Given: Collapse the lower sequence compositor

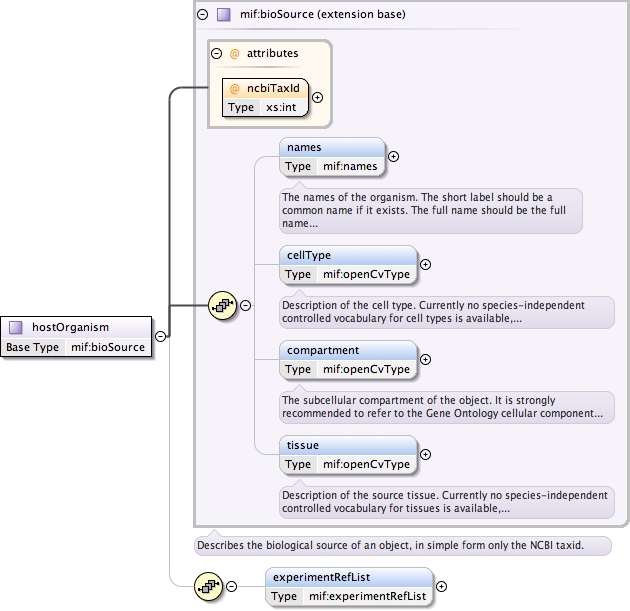Looking at the screenshot, I should tap(231, 586).
